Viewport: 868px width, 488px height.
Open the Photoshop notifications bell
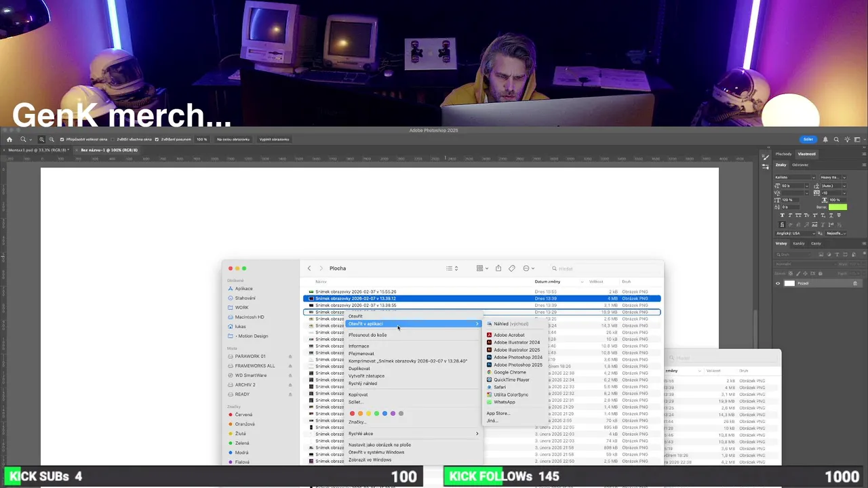click(825, 139)
